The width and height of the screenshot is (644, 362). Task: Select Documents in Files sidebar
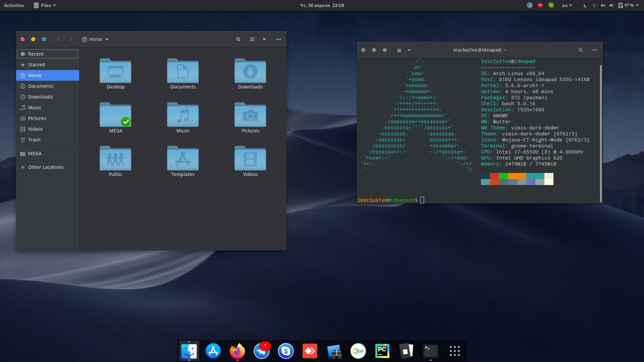click(x=48, y=86)
